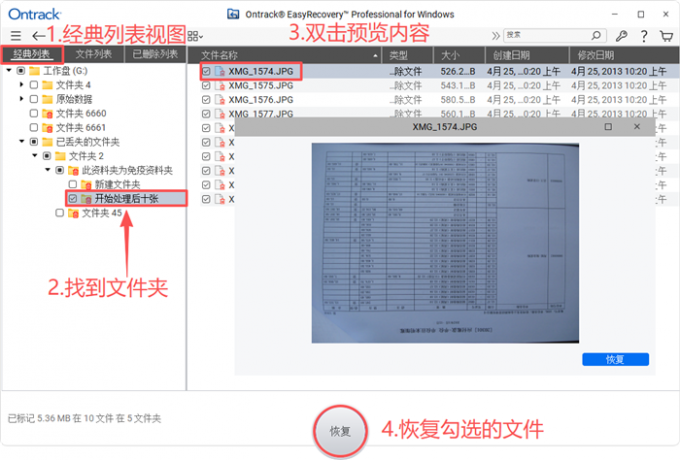Sort by the 类型 column header
Screen dimensions: 680x460
pyautogui.click(x=408, y=55)
